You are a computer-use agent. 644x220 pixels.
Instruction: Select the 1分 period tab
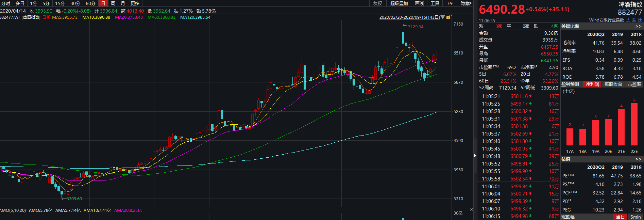33,3
